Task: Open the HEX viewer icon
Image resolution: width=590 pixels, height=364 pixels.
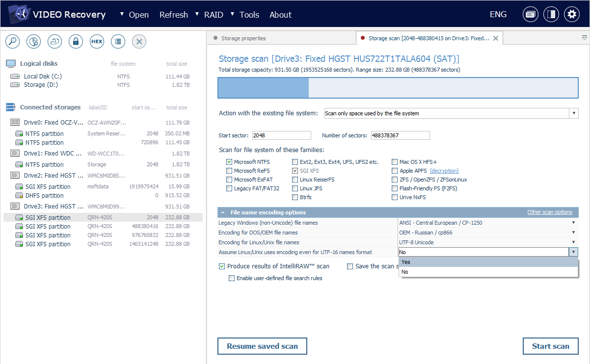Action: click(x=97, y=42)
